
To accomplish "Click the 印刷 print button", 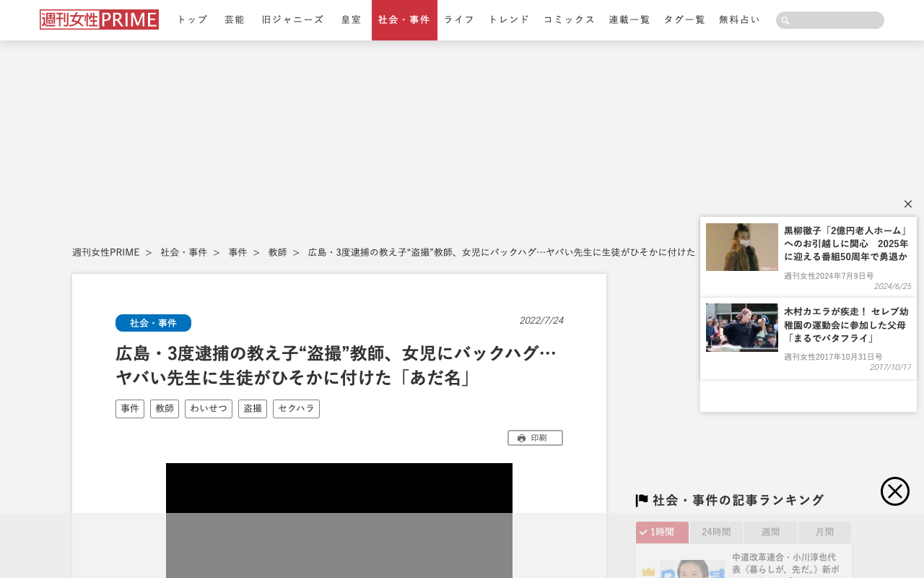I will (x=535, y=438).
